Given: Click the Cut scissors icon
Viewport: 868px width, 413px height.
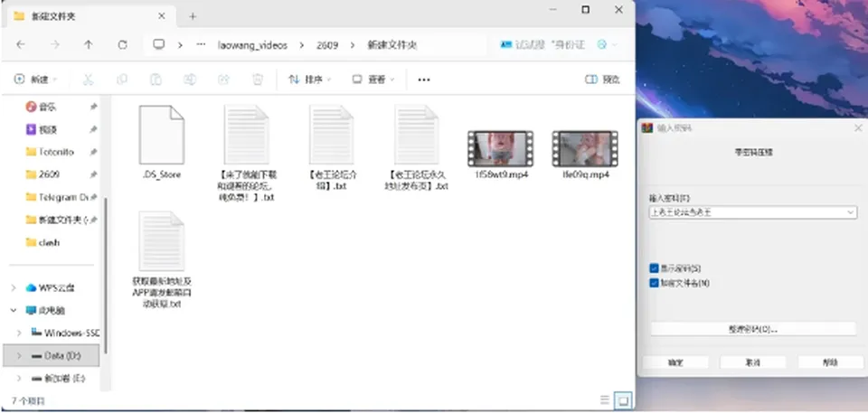Looking at the screenshot, I should pos(88,80).
